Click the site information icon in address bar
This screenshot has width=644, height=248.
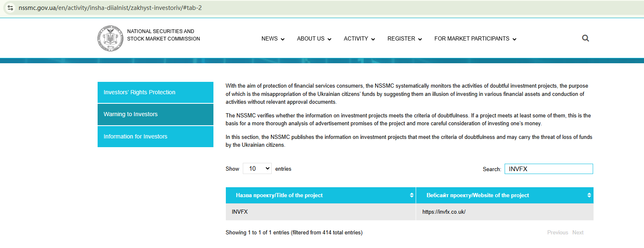coord(10,7)
